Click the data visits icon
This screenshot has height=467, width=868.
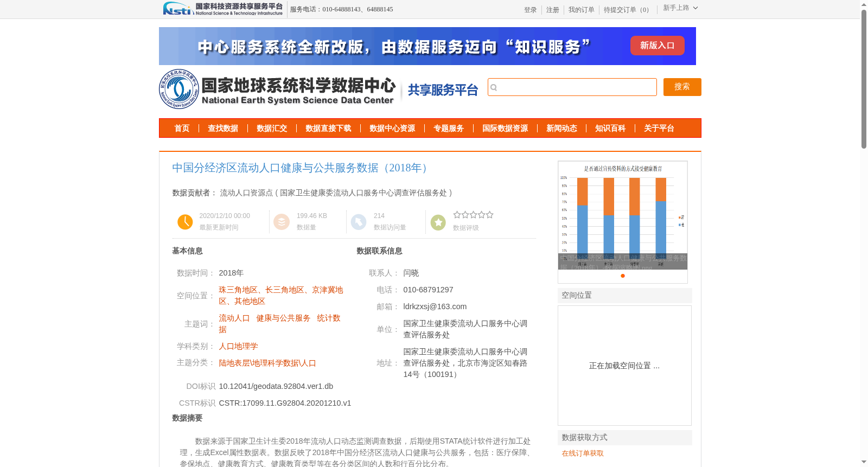359,222
